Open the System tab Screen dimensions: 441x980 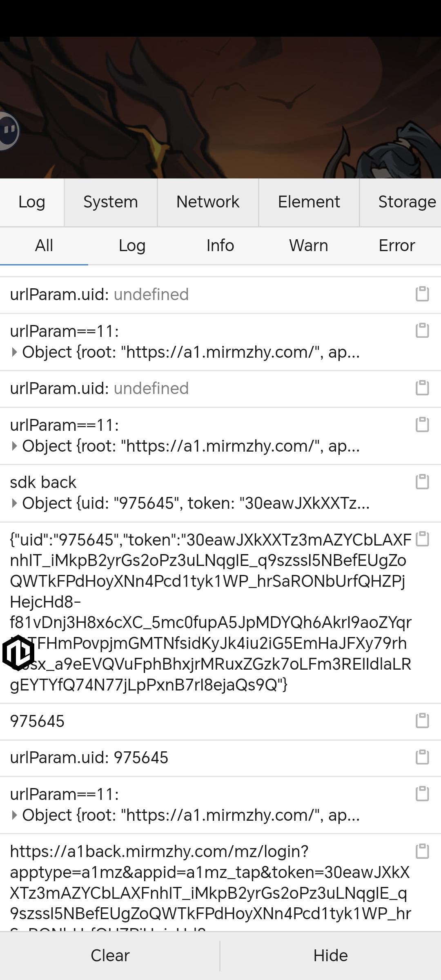tap(111, 202)
